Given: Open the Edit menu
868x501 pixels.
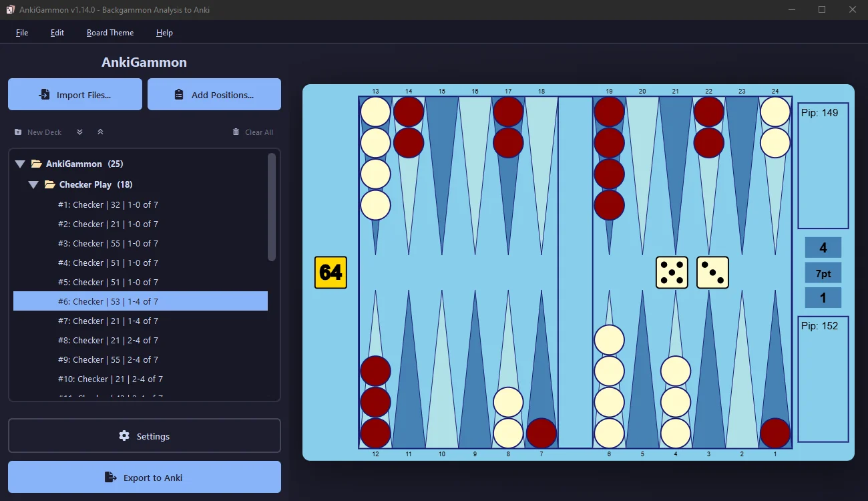Looking at the screenshot, I should pyautogui.click(x=57, y=32).
